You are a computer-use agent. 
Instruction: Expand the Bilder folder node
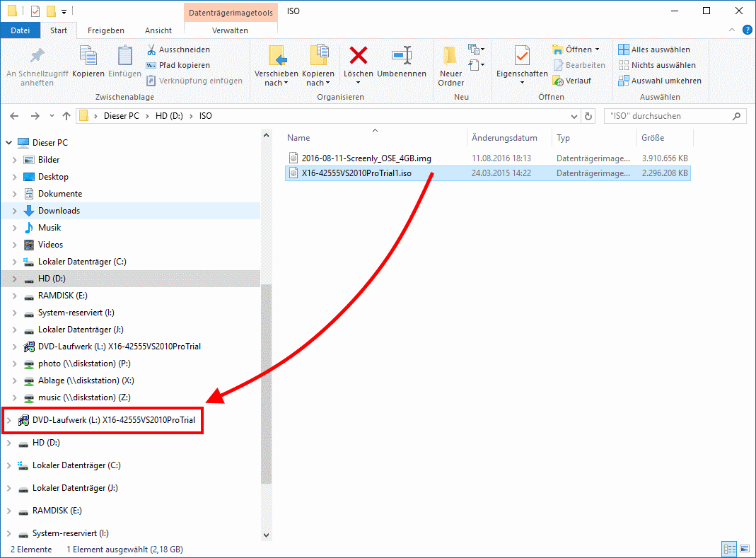(x=14, y=160)
